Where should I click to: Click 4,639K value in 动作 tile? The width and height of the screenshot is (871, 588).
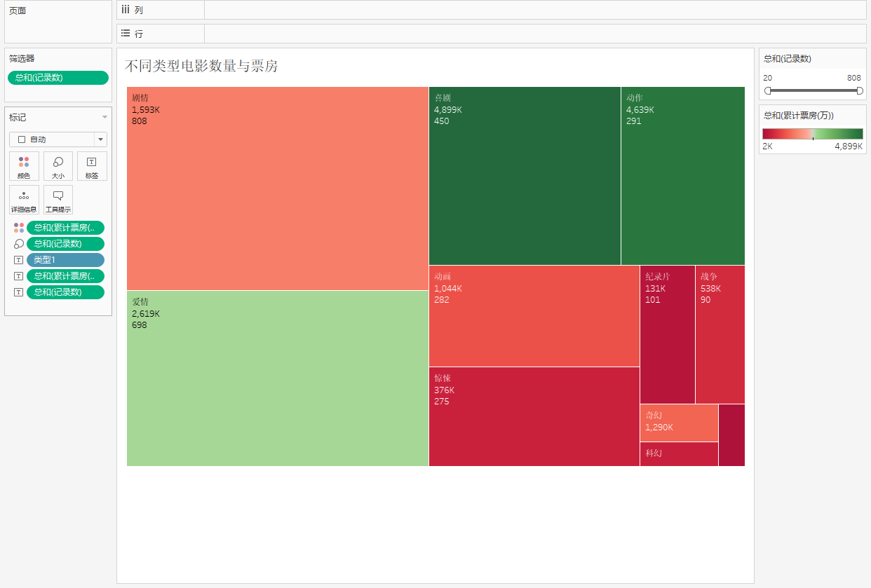tap(640, 109)
